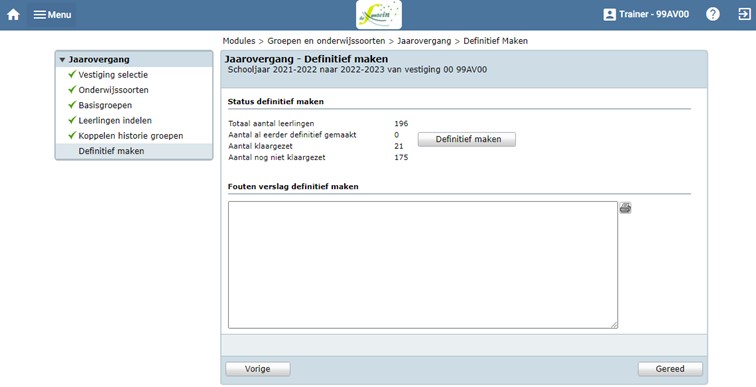Image resolution: width=756 pixels, height=387 pixels.
Task: Open Modules breadcrumb link
Action: [x=239, y=41]
